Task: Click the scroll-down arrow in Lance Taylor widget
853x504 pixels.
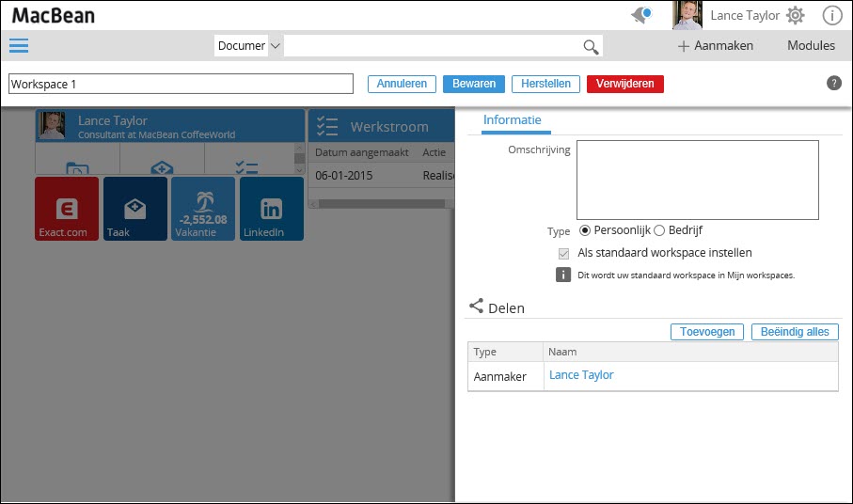Action: coord(299,170)
